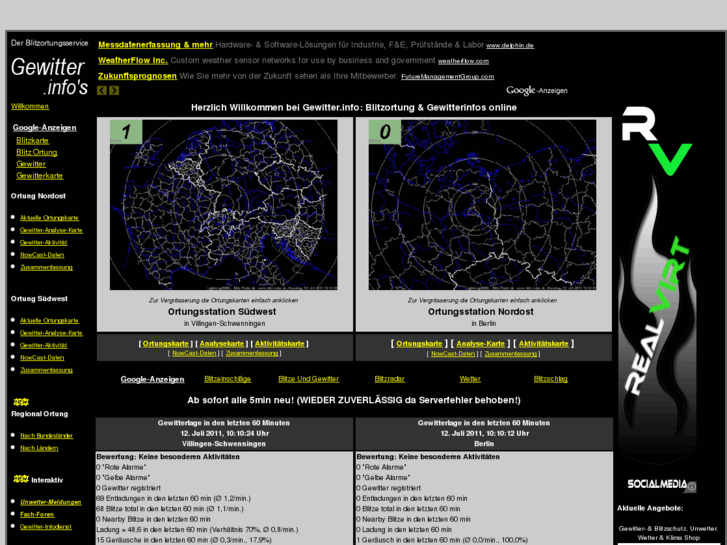This screenshot has height=545, width=727.
Task: Open Zusammenfassung under Ortung Nordost
Action: [x=46, y=267]
